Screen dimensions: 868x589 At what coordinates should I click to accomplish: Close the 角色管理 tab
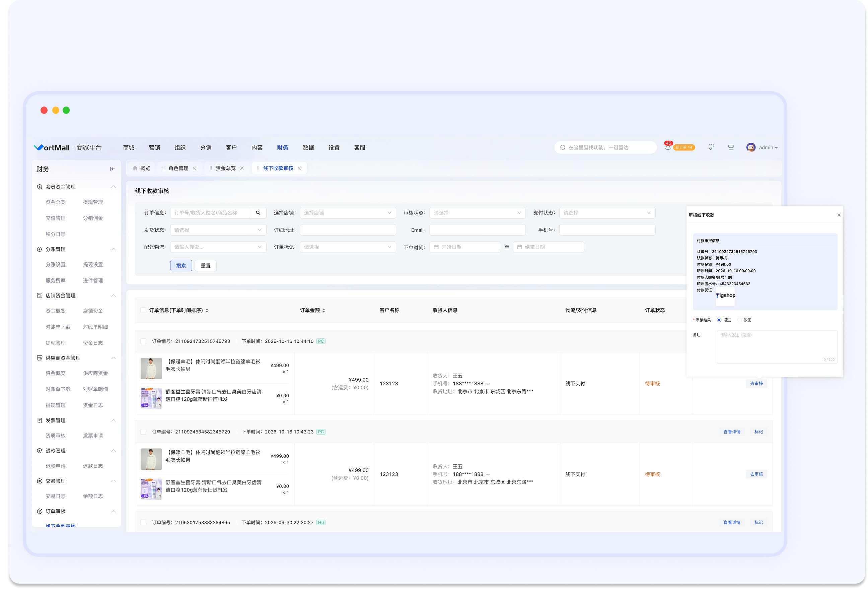pos(195,168)
